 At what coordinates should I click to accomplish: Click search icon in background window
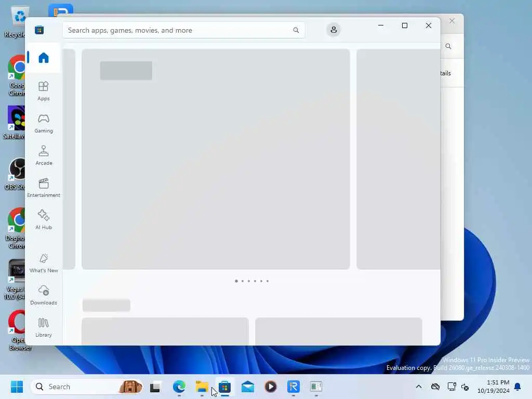(x=448, y=46)
